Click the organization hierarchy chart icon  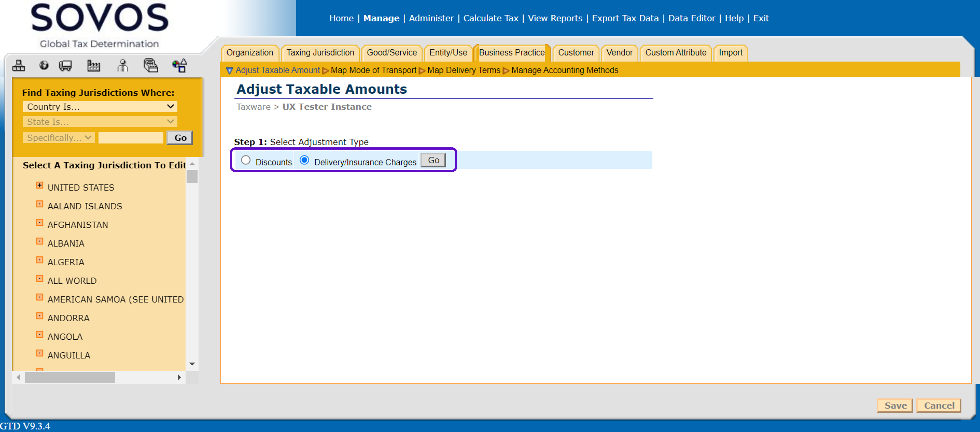[x=18, y=66]
